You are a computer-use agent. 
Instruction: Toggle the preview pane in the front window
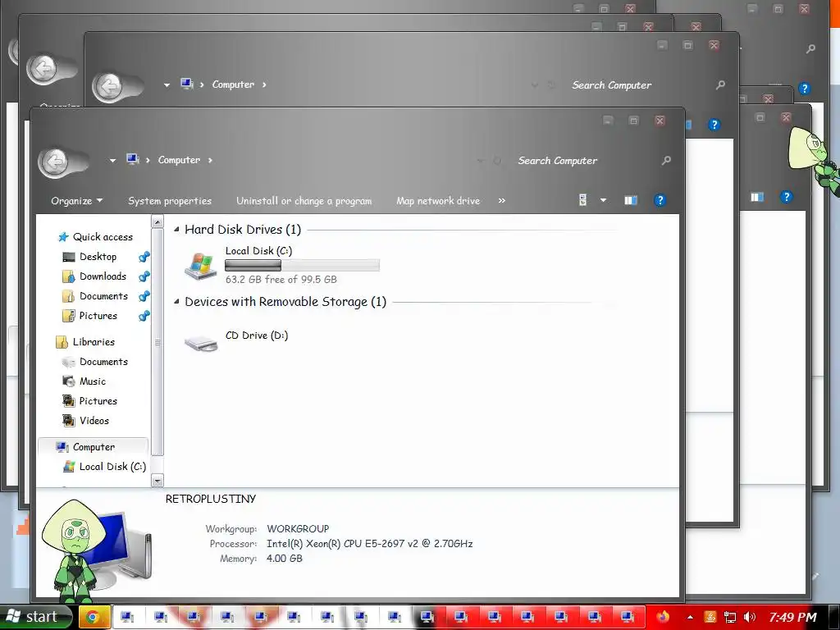[631, 200]
